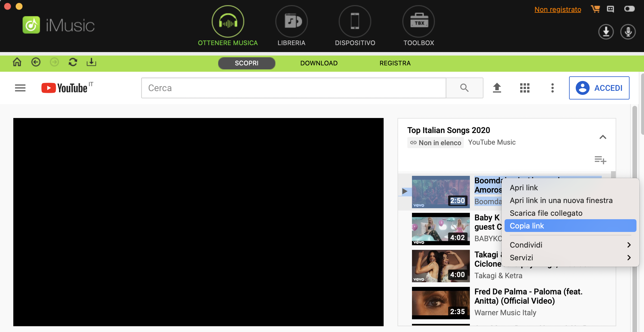Open the Dispositivo phone section
The image size is (644, 332).
pos(355,22)
